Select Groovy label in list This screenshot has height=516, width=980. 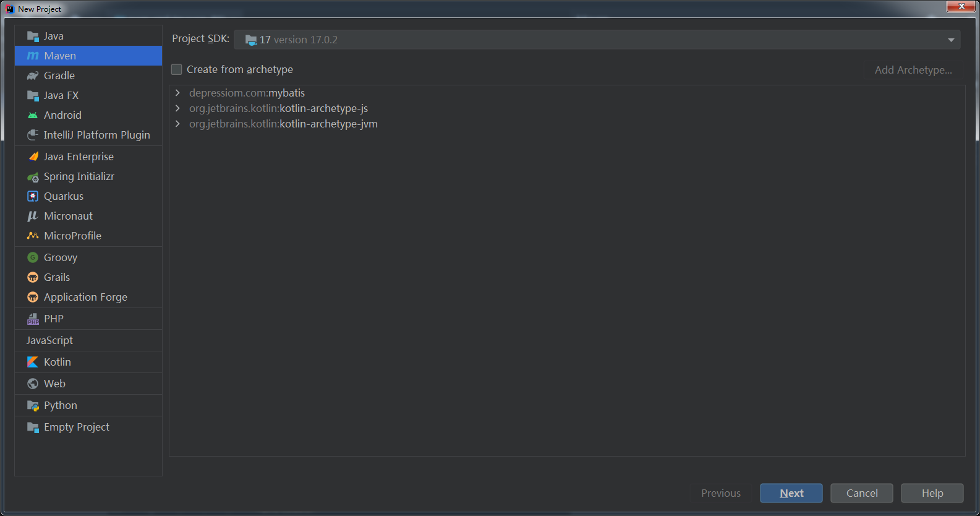coord(61,257)
